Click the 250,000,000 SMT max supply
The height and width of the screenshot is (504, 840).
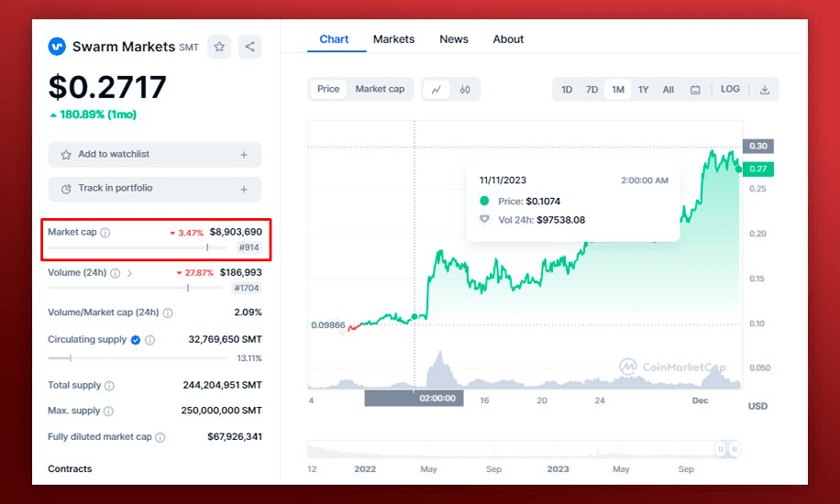click(x=221, y=411)
